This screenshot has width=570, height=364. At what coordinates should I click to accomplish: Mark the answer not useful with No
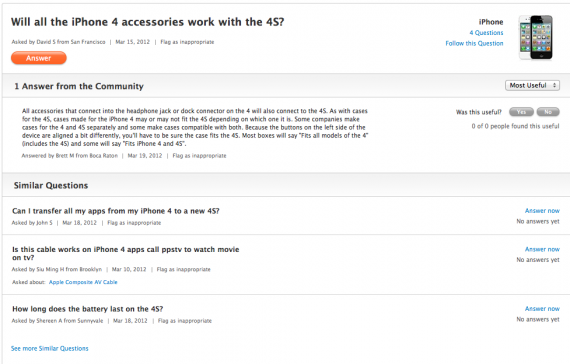(548, 112)
